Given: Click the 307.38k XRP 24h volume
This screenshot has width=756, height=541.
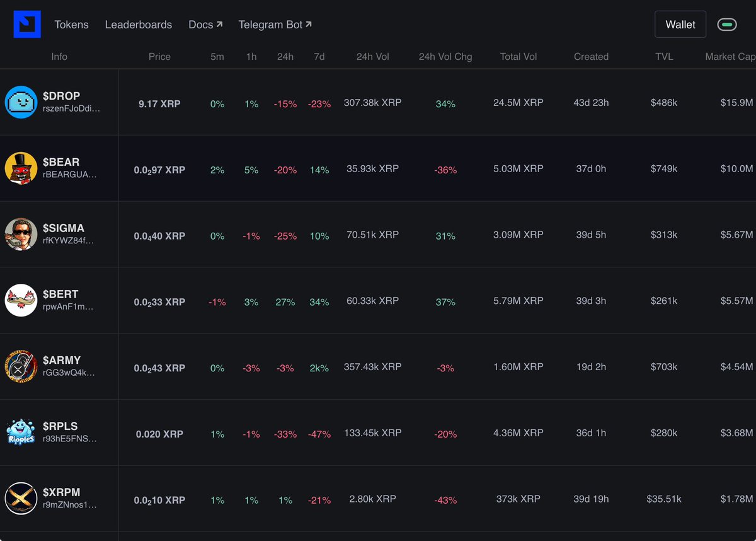Looking at the screenshot, I should (x=373, y=103).
